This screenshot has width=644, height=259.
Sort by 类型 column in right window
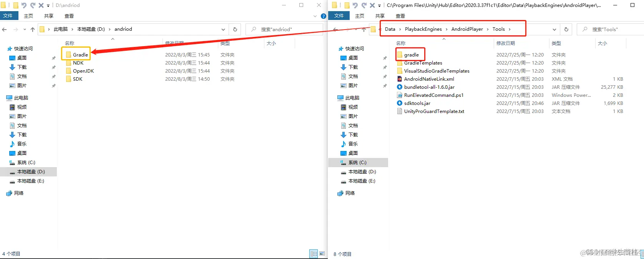556,43
